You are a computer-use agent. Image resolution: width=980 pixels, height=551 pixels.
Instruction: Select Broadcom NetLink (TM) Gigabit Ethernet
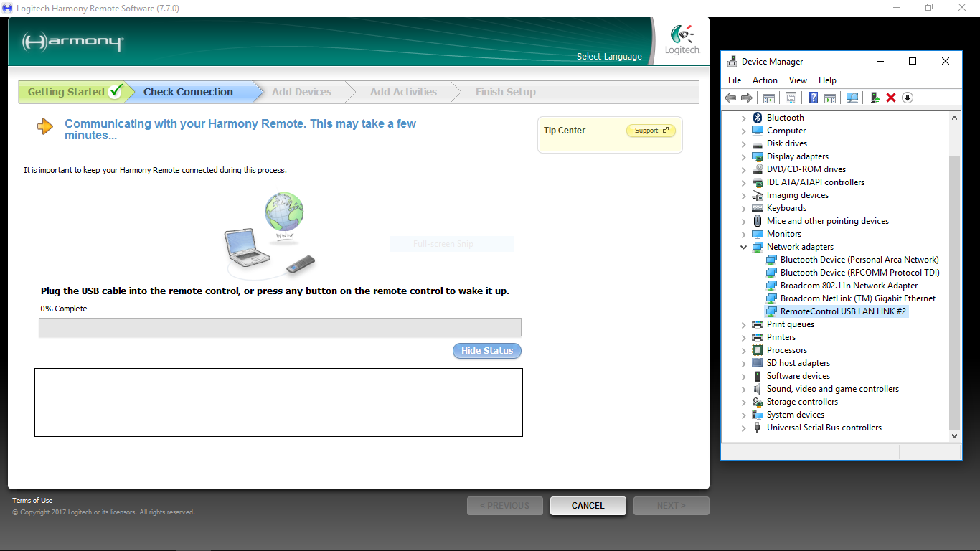[x=858, y=298]
